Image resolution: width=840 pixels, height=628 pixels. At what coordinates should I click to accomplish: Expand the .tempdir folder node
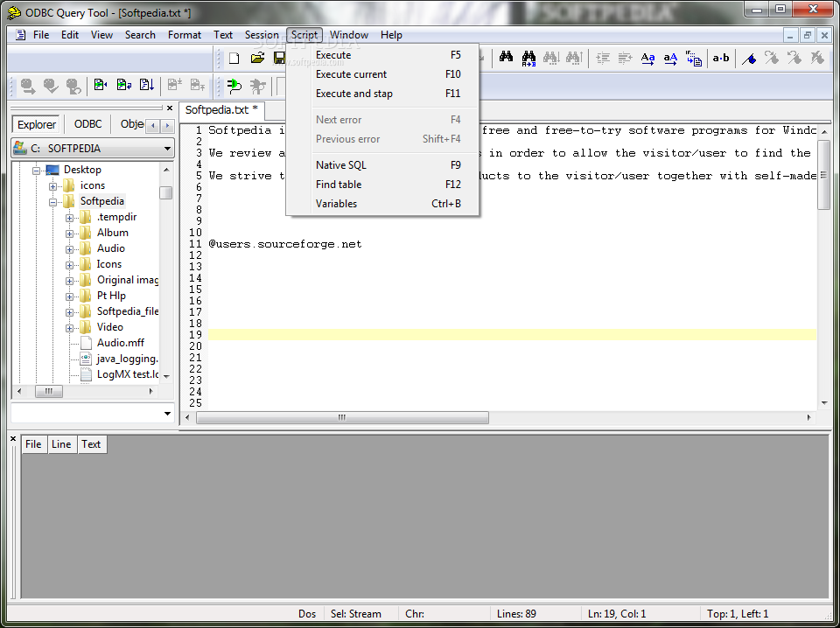pyautogui.click(x=69, y=218)
